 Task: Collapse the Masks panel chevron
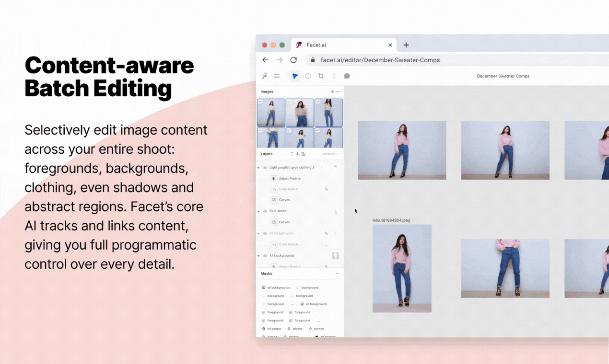(x=338, y=274)
